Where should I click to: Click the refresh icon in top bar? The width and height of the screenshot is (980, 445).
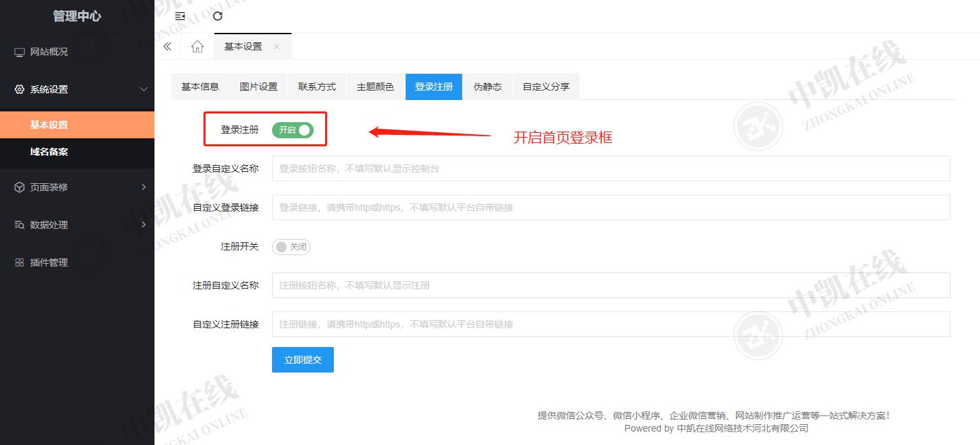(x=217, y=16)
